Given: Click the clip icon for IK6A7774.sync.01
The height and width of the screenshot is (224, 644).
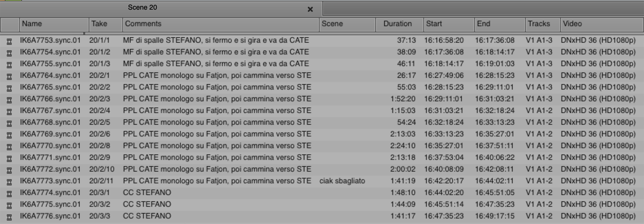Looking at the screenshot, I should click(x=9, y=193).
